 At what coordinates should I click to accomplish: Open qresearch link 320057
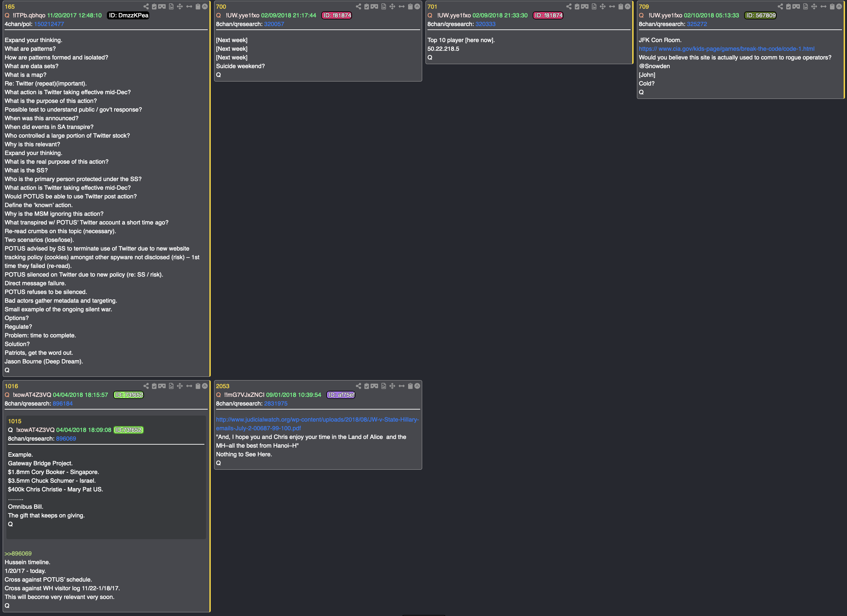click(274, 24)
